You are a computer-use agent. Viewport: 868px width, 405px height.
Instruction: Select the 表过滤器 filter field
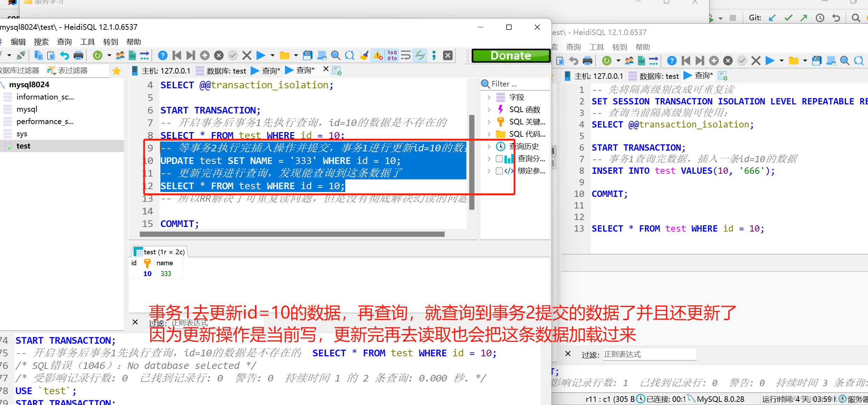tap(79, 71)
